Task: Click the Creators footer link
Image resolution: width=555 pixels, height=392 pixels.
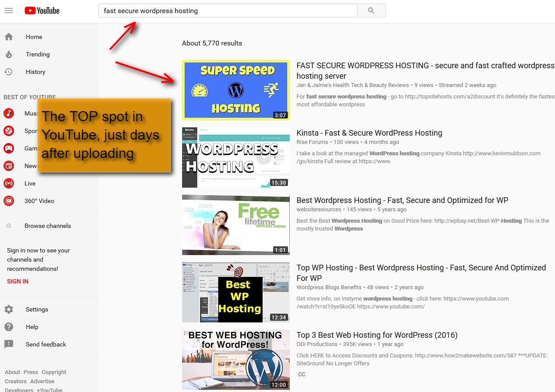Action: [16, 381]
